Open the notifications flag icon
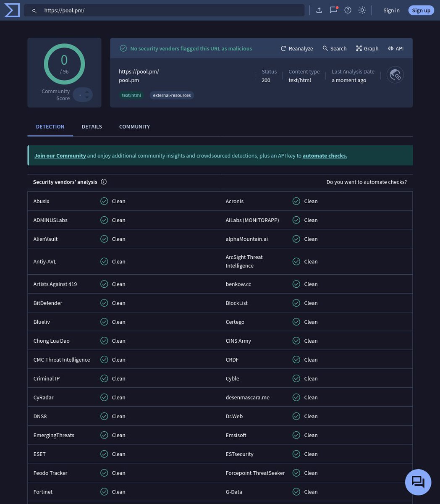Image resolution: width=440 pixels, height=504 pixels. [333, 10]
